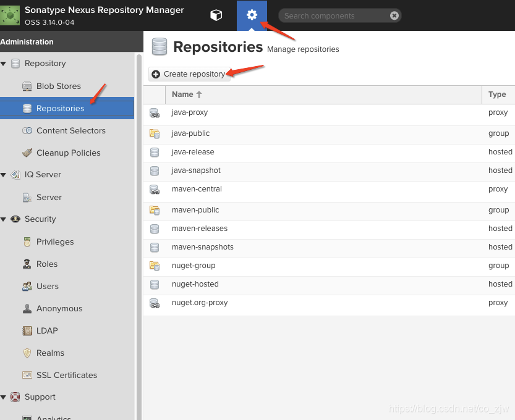This screenshot has width=515, height=420.
Task: Collapse the Security tree section
Action: (4, 219)
